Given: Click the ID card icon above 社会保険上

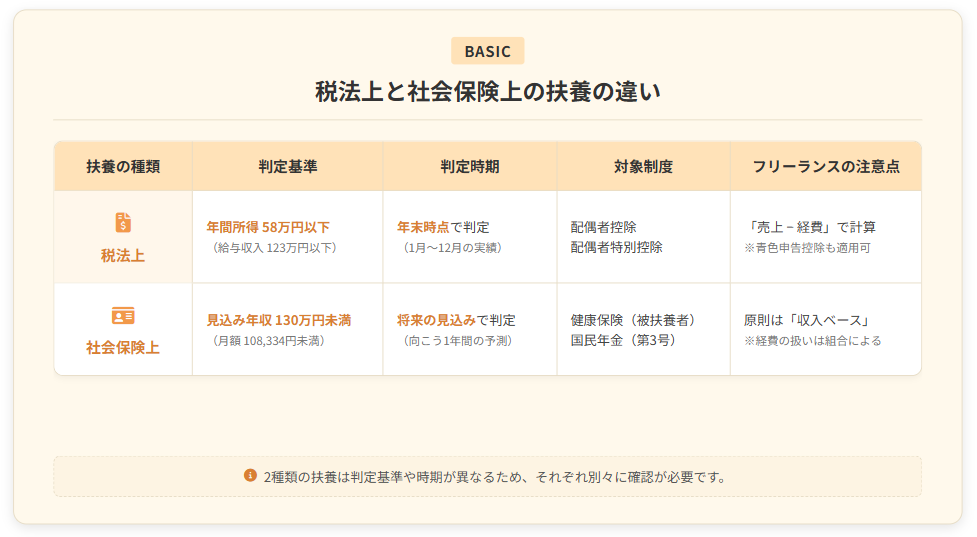Looking at the screenshot, I should 123,316.
